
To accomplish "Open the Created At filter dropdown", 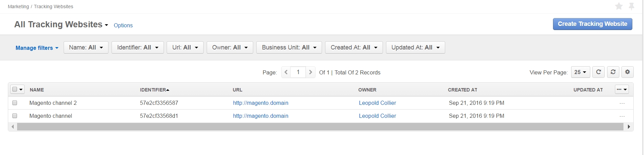I will click(x=354, y=47).
